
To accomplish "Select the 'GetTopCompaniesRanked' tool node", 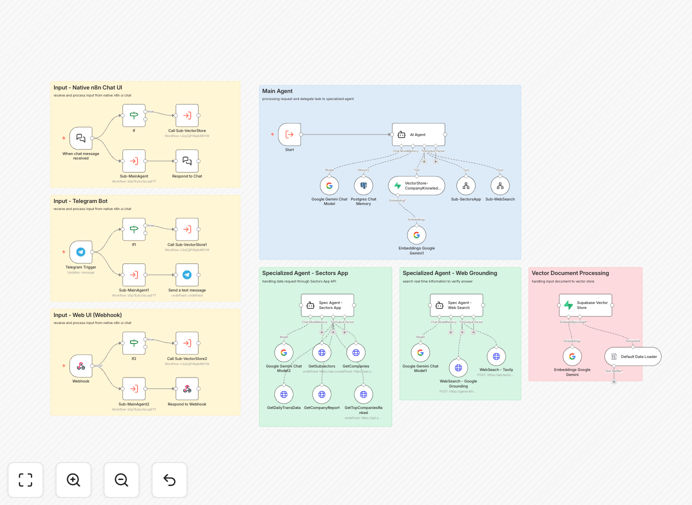I will point(363,394).
